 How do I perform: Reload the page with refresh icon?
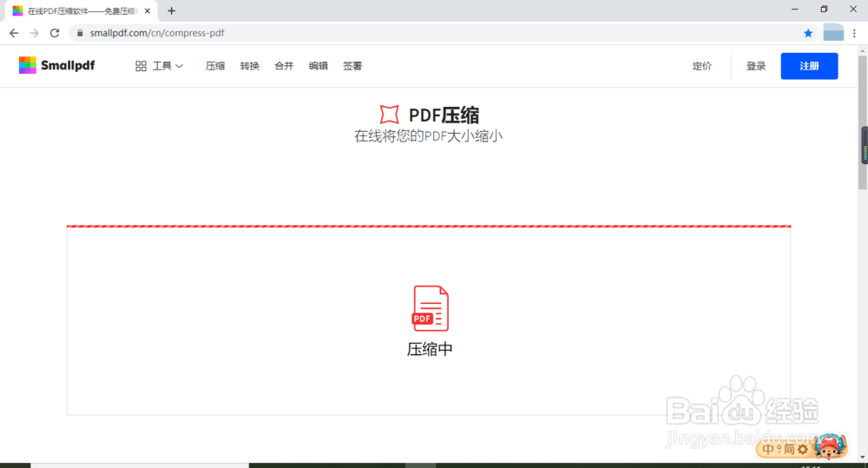tap(54, 33)
